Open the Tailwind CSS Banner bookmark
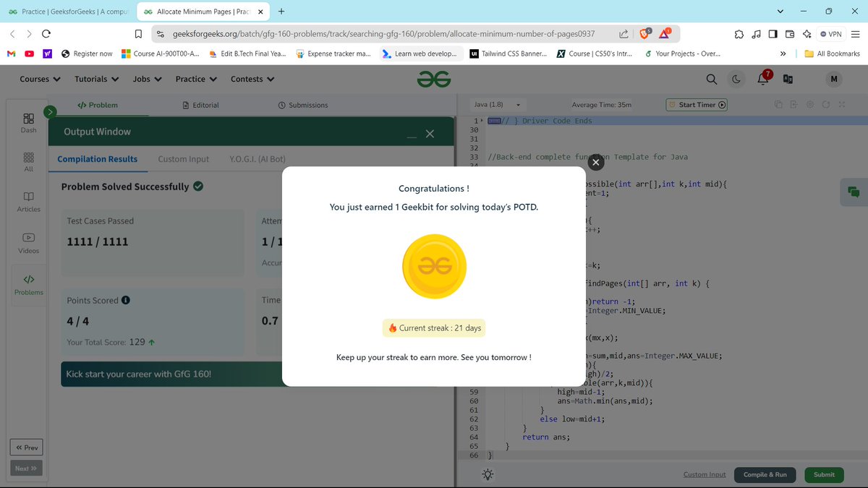This screenshot has width=868, height=488. click(x=509, y=53)
